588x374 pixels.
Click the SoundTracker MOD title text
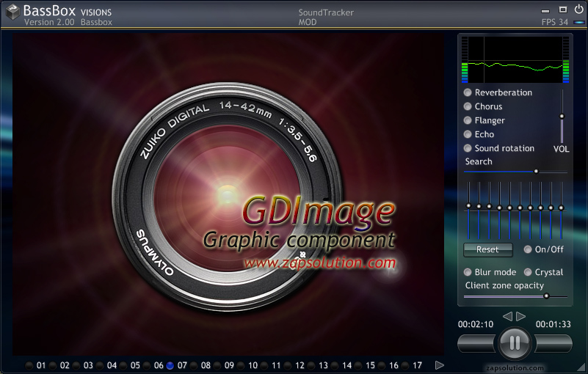pos(326,18)
